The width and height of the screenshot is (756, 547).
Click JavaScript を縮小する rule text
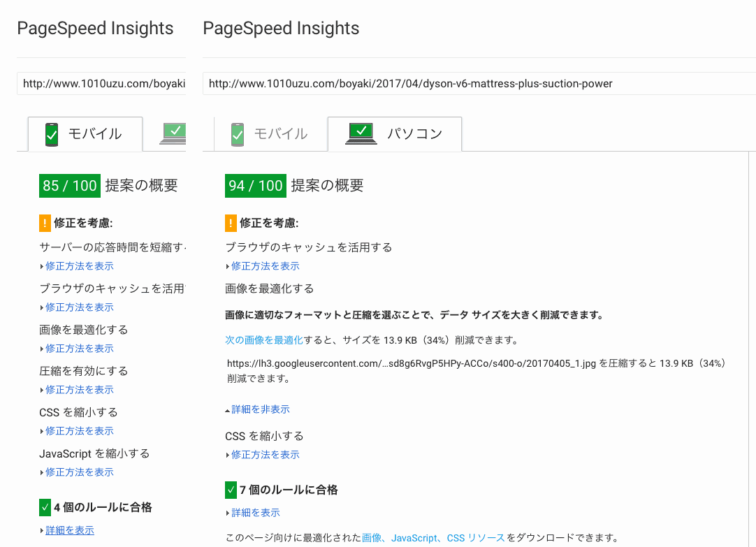point(94,453)
